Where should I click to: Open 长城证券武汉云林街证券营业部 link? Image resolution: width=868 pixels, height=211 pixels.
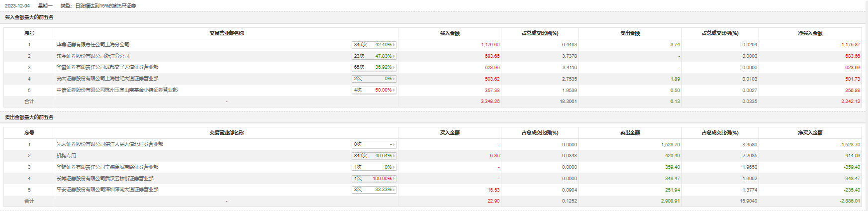(x=105, y=179)
